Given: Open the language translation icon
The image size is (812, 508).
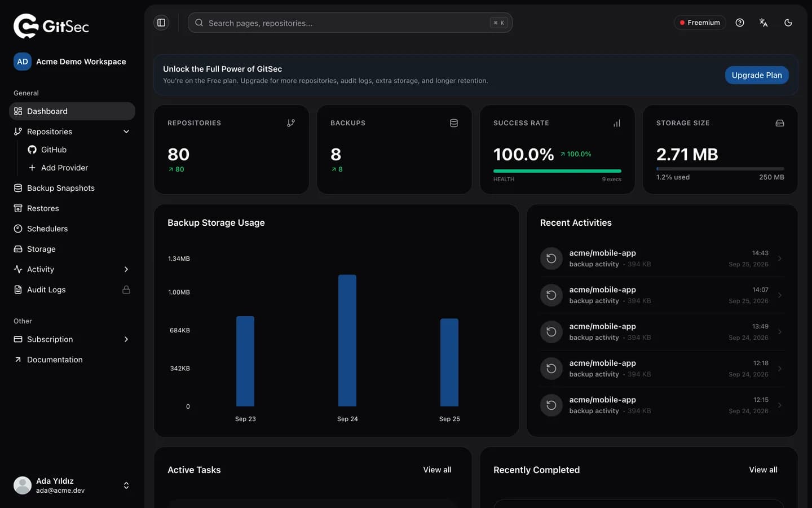Looking at the screenshot, I should (x=764, y=23).
